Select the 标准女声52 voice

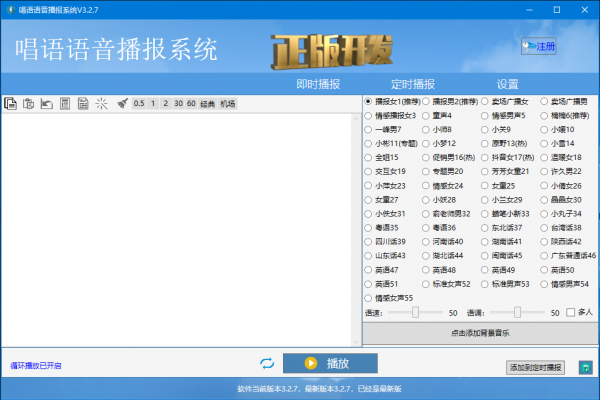pos(446,284)
